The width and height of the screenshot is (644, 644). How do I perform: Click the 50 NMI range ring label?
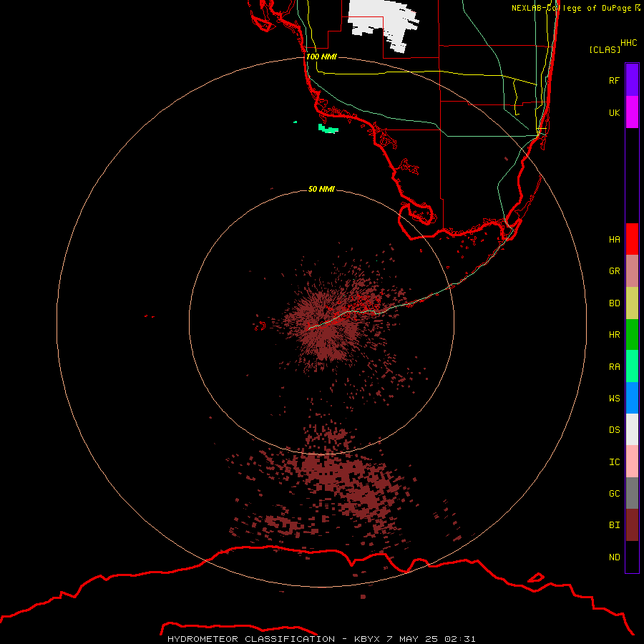pos(321,189)
